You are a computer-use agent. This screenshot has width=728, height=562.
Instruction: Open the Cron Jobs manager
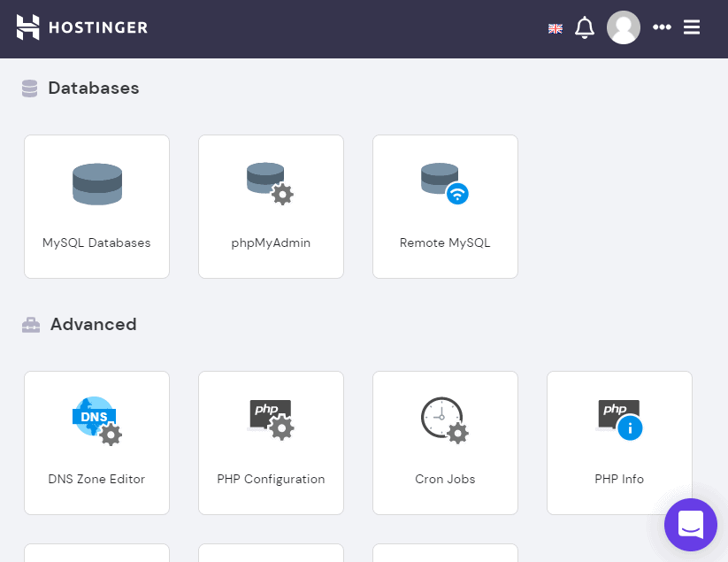[445, 443]
